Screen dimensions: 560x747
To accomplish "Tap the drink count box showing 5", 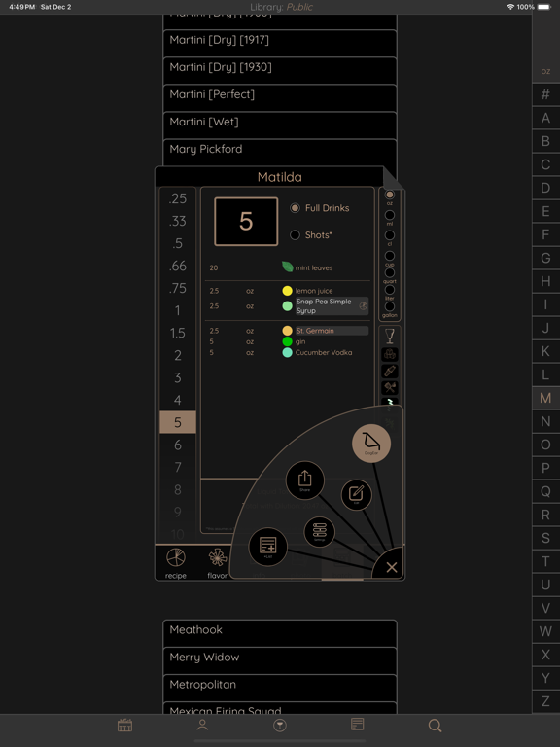I will click(x=246, y=222).
